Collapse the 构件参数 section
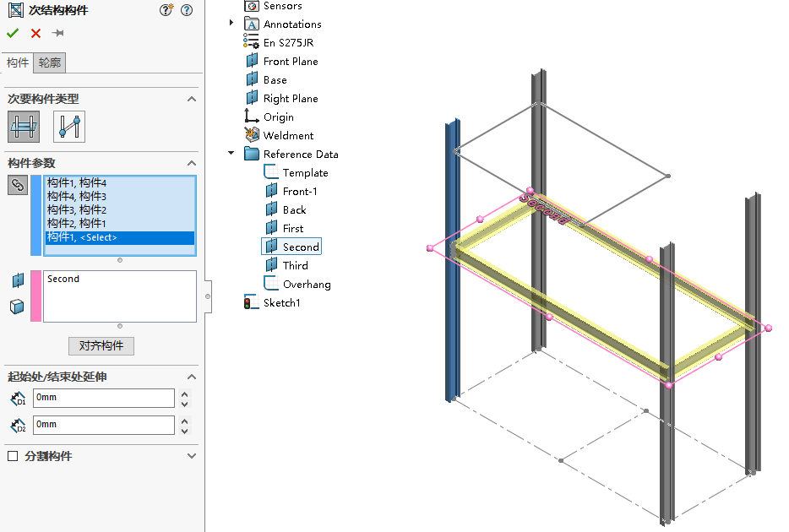 pyautogui.click(x=192, y=163)
